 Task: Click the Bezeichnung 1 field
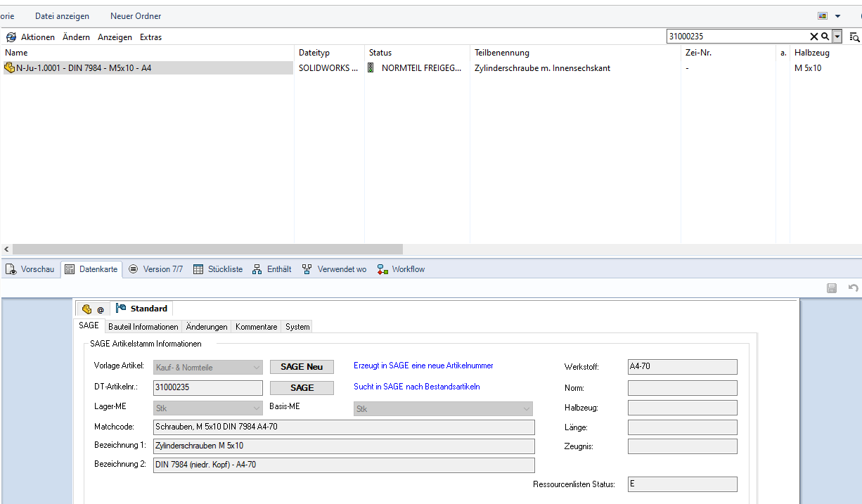point(344,446)
